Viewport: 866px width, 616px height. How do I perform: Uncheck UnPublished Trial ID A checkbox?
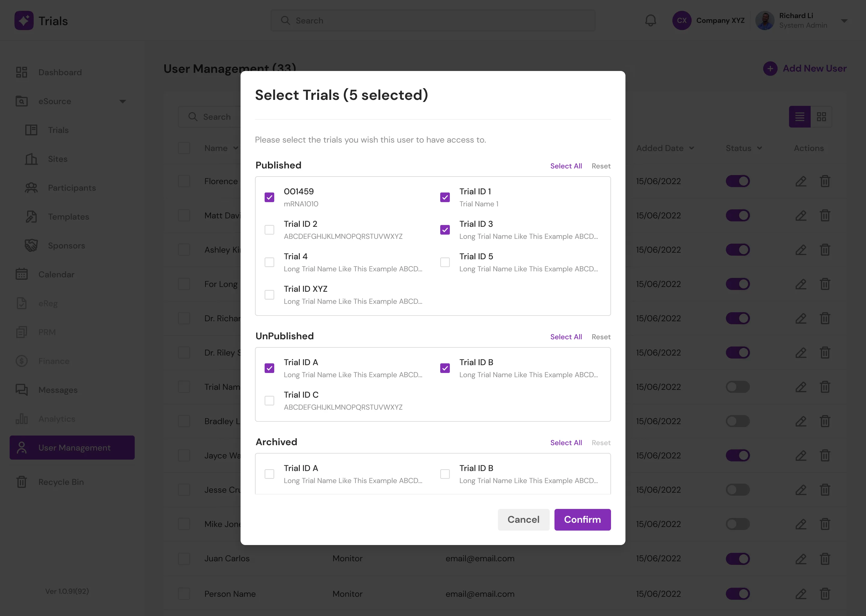269,368
